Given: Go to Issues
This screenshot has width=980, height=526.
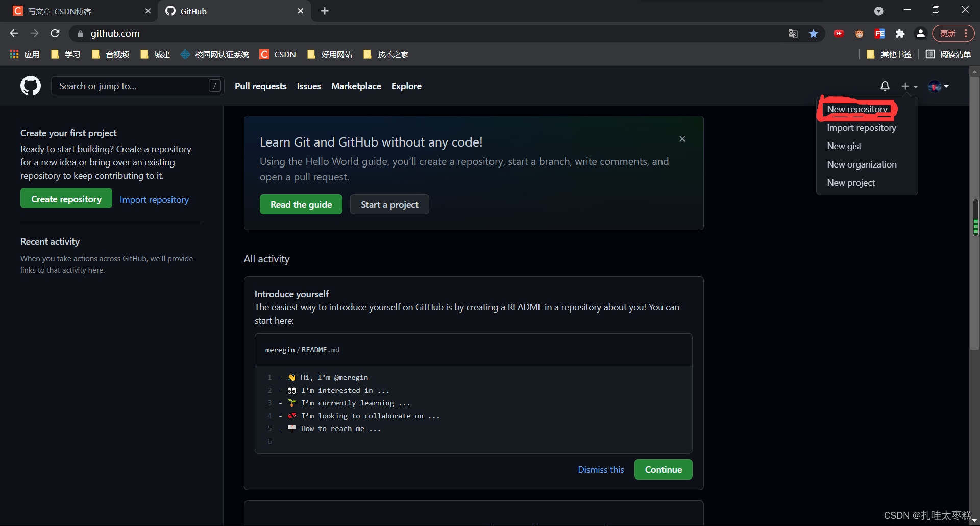Looking at the screenshot, I should 309,86.
